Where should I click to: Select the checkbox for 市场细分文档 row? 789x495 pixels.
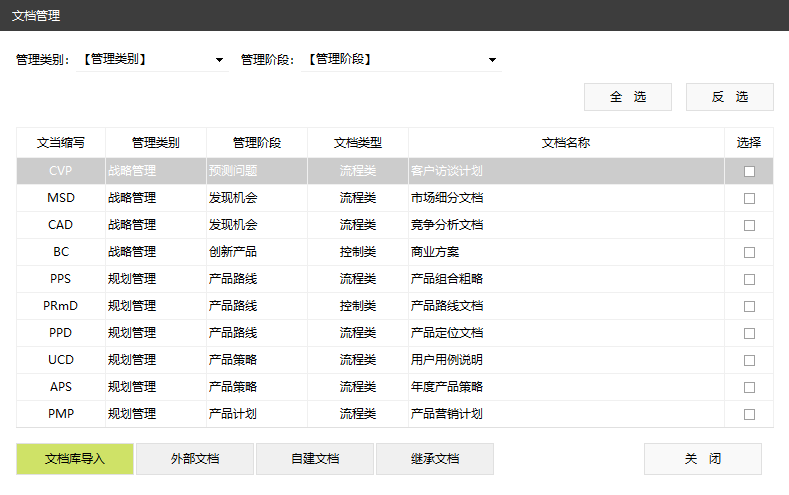pos(749,198)
